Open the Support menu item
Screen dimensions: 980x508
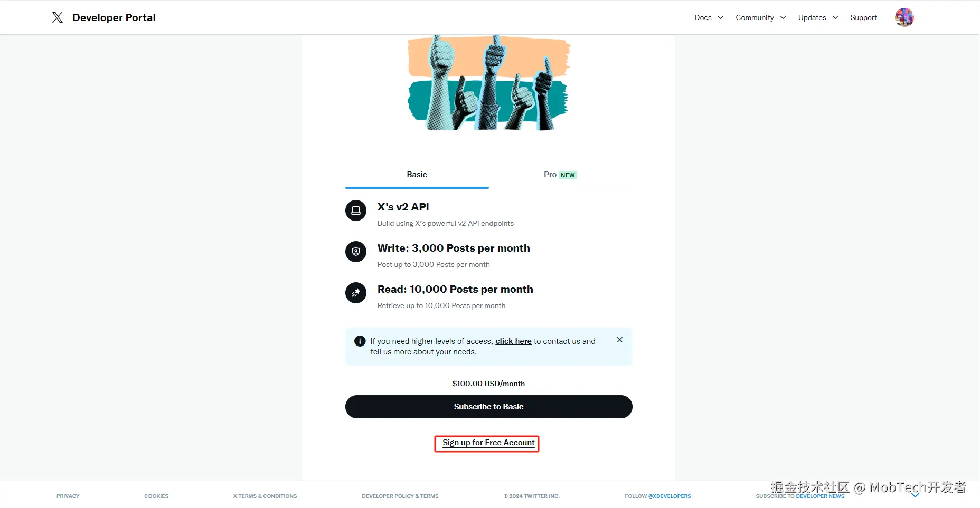(863, 17)
